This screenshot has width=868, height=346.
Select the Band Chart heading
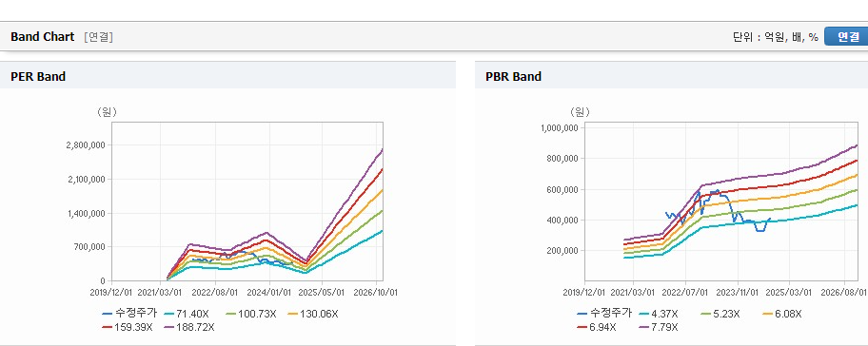pyautogui.click(x=42, y=37)
